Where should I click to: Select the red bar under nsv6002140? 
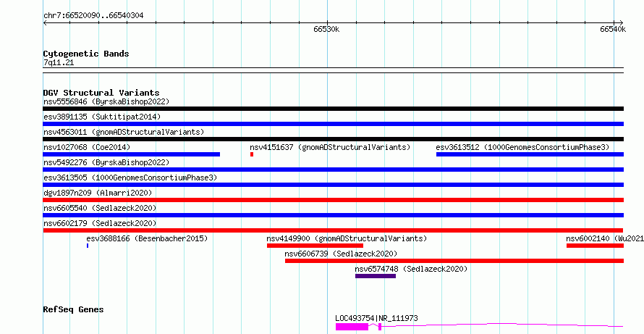(x=595, y=246)
